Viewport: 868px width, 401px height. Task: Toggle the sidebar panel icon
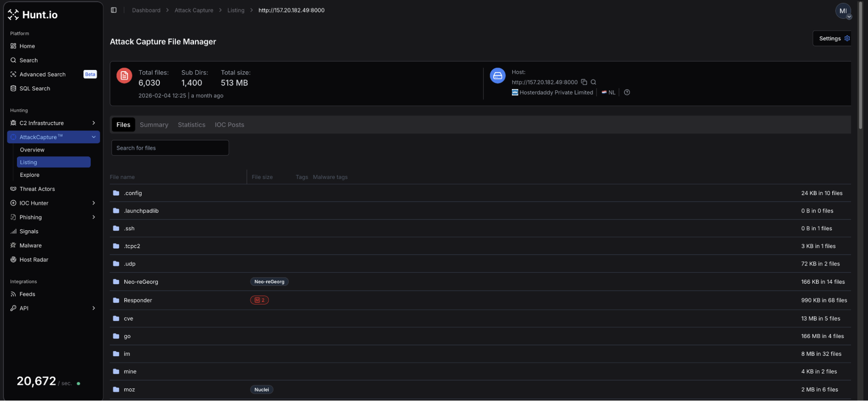114,10
